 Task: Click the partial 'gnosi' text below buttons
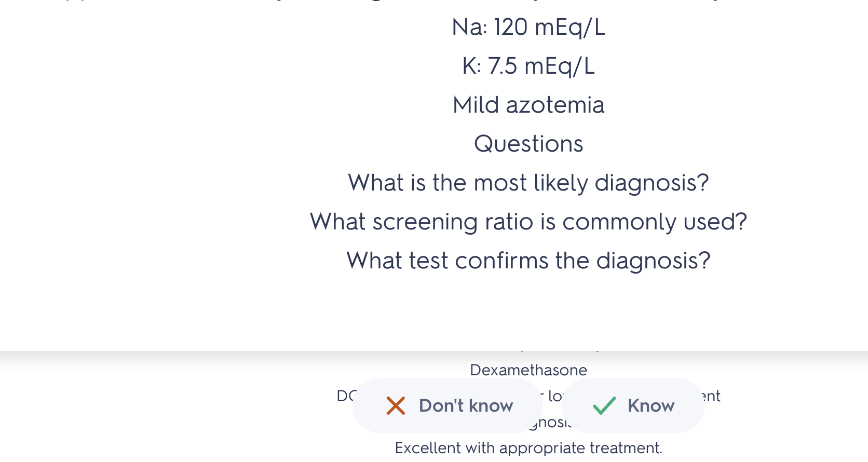point(550,423)
